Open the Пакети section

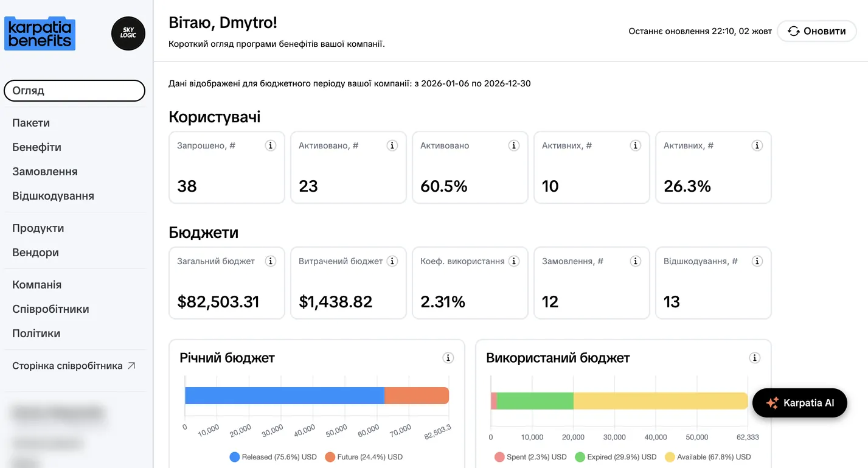(x=31, y=123)
